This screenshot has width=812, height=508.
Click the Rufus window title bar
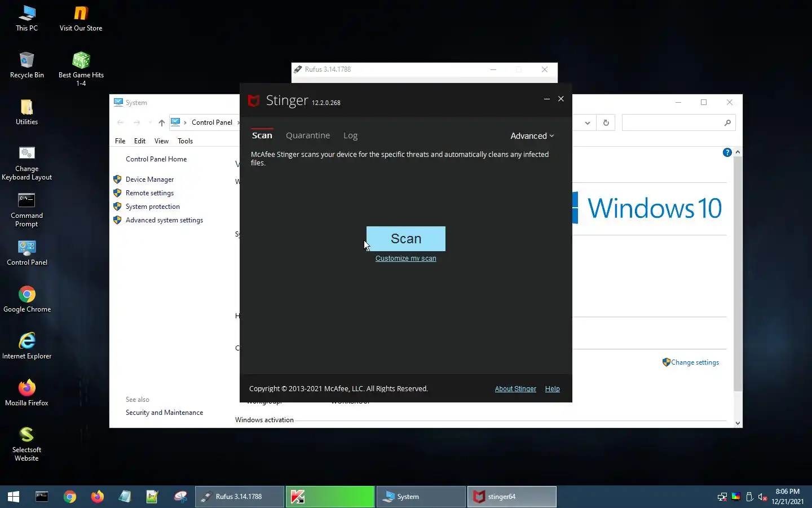pos(424,69)
